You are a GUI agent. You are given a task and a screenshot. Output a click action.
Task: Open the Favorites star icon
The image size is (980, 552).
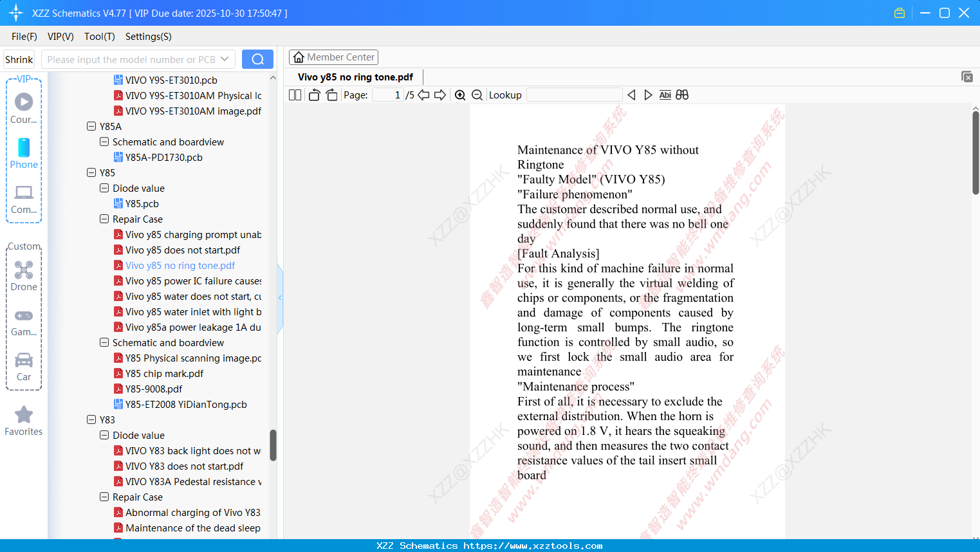point(24,414)
